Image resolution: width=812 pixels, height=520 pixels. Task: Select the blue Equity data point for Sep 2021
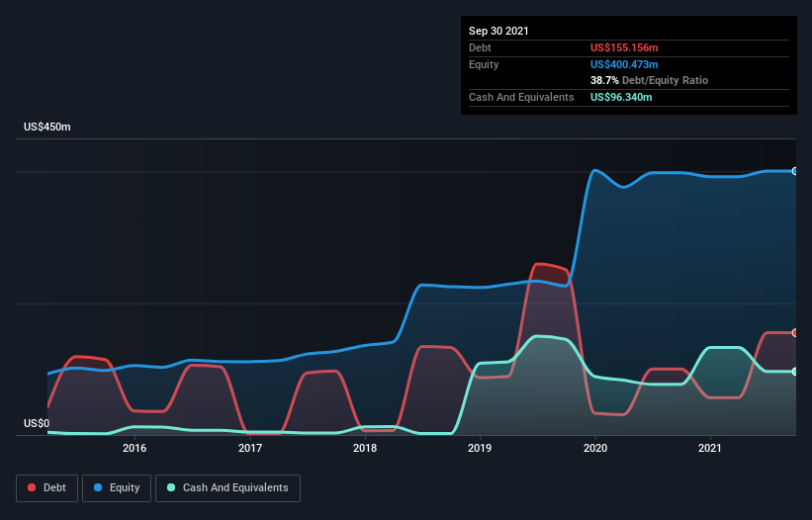coord(795,171)
